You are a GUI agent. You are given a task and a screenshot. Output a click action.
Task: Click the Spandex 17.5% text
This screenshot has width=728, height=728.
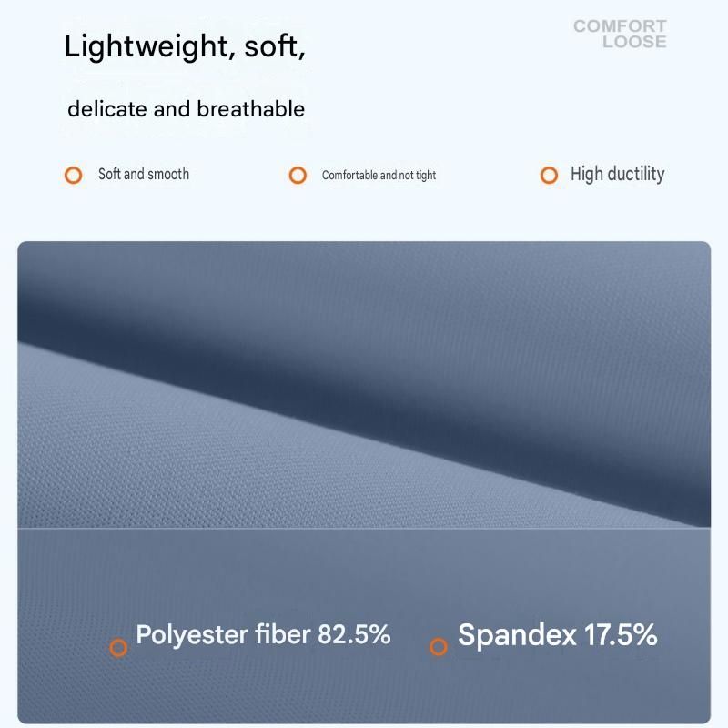tap(558, 635)
